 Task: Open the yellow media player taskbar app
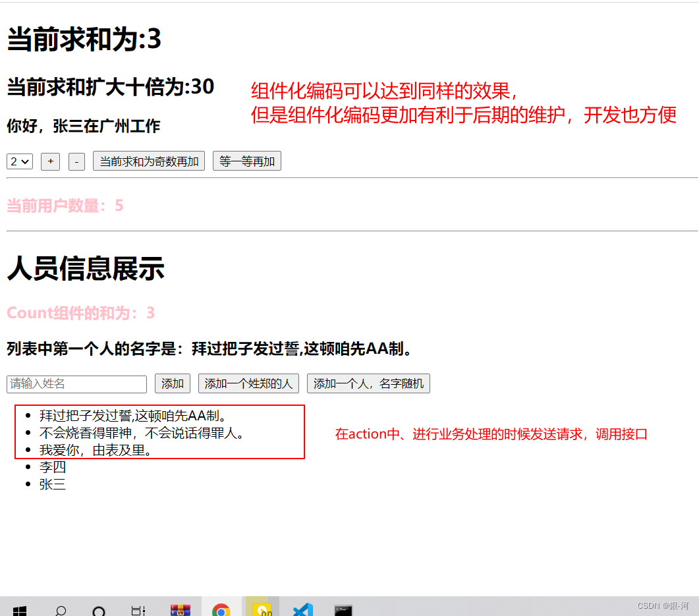click(262, 609)
